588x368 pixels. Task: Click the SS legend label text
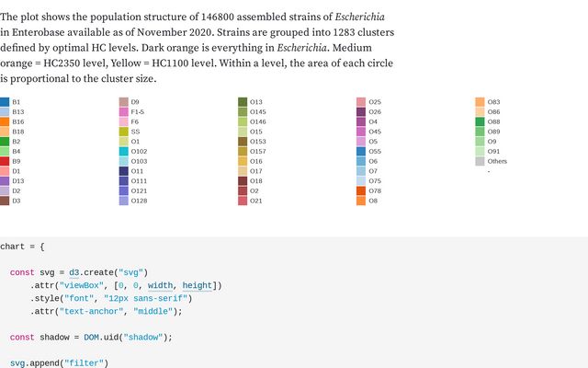tap(135, 132)
